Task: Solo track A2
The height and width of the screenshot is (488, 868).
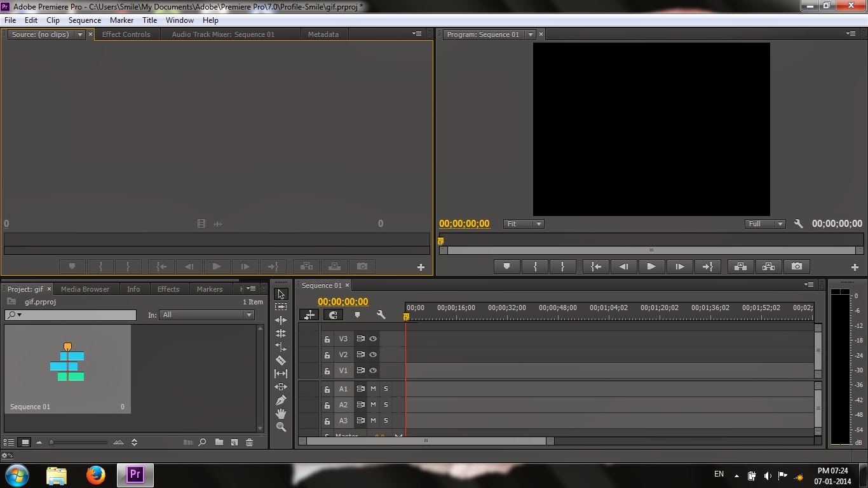Action: click(x=386, y=405)
